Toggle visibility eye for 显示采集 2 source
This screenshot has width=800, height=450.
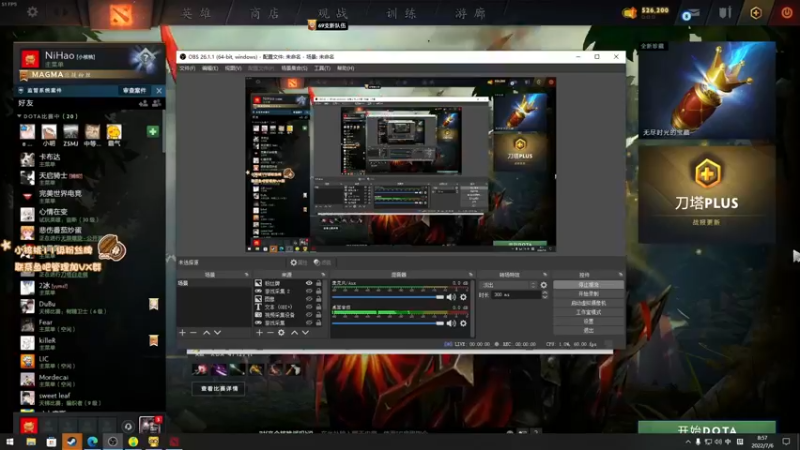[309, 291]
